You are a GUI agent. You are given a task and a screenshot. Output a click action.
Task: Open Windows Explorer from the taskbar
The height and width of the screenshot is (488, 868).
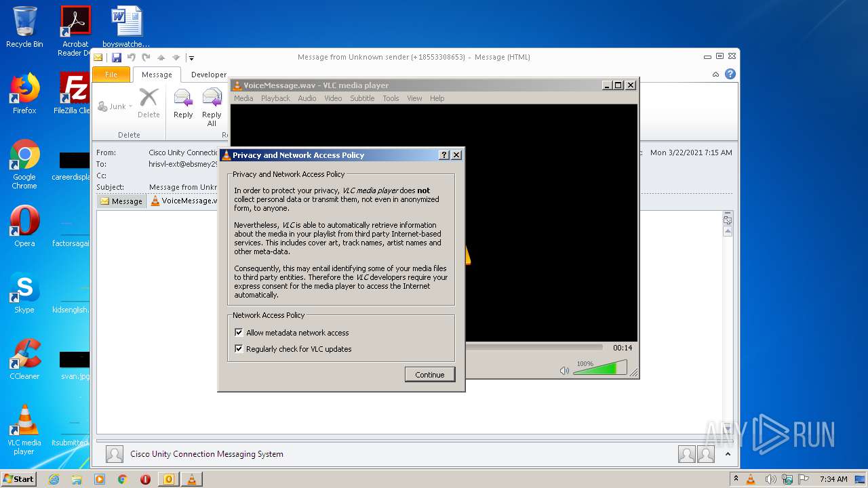coord(77,479)
